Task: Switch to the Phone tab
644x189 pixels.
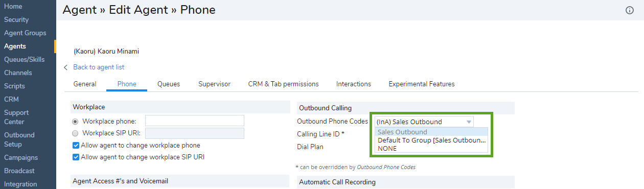Action: pos(127,84)
